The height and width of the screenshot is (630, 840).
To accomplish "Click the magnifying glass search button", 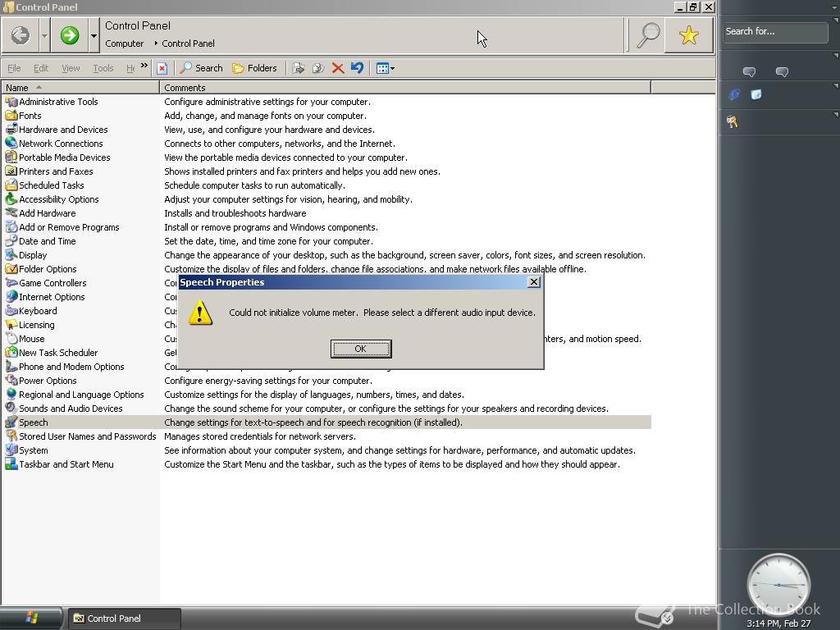I will click(648, 35).
